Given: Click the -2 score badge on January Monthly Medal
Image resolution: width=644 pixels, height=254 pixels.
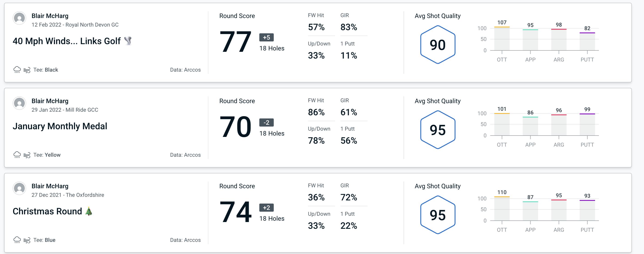Looking at the screenshot, I should tap(265, 122).
